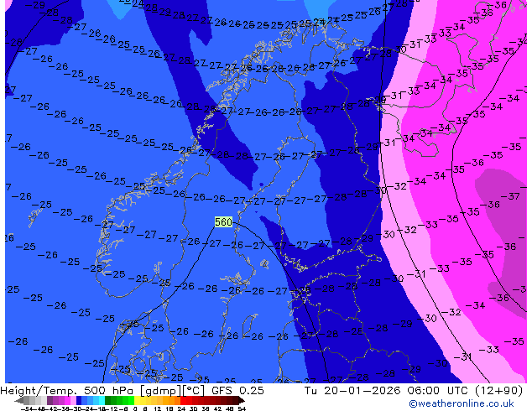Click the dark maroon right arrow of the legend
The height and width of the screenshot is (411, 532).
point(242,400)
